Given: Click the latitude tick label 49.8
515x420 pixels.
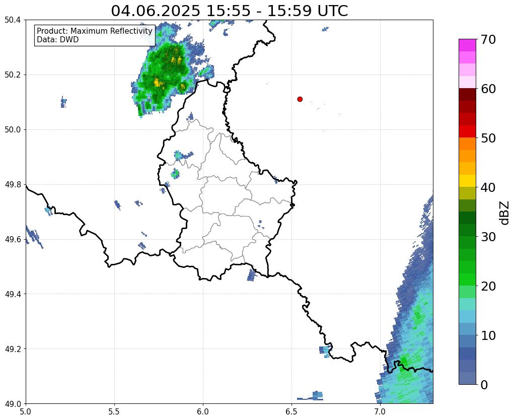Looking at the screenshot, I should pyautogui.click(x=13, y=185).
